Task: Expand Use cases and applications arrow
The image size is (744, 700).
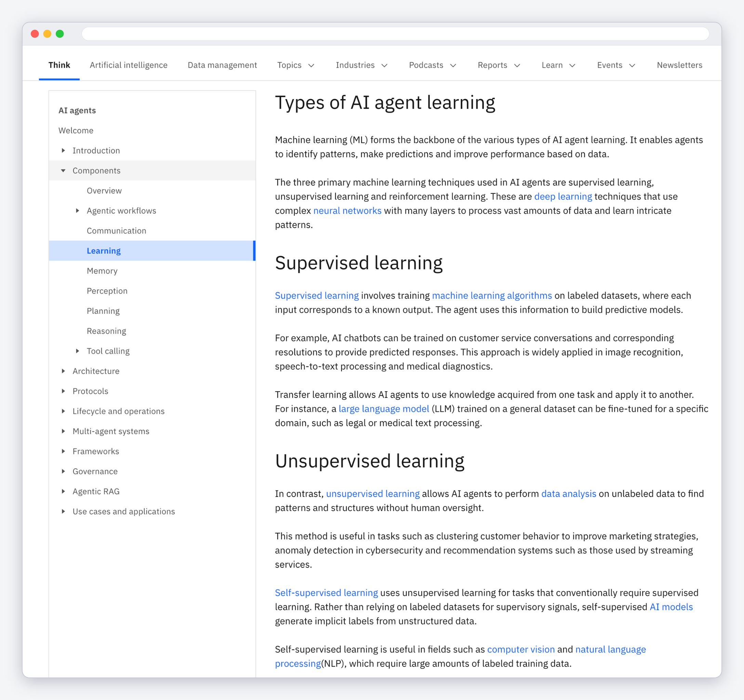Action: coord(63,511)
